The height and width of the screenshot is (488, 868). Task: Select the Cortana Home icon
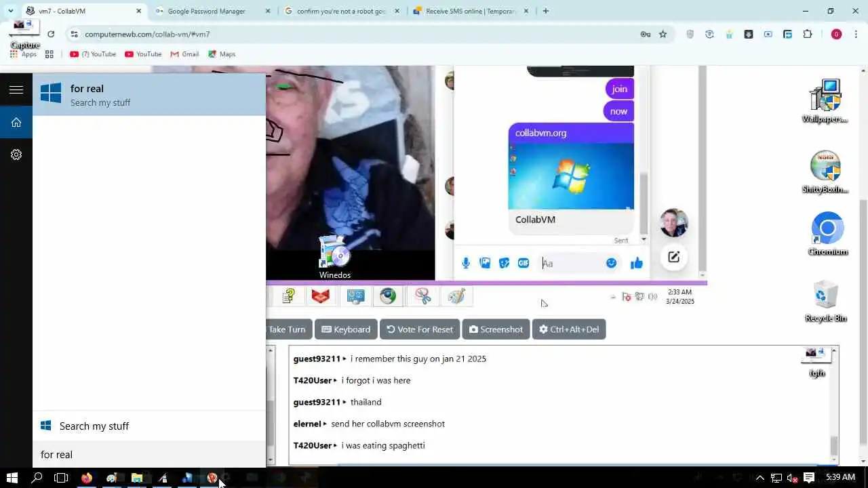(x=16, y=122)
